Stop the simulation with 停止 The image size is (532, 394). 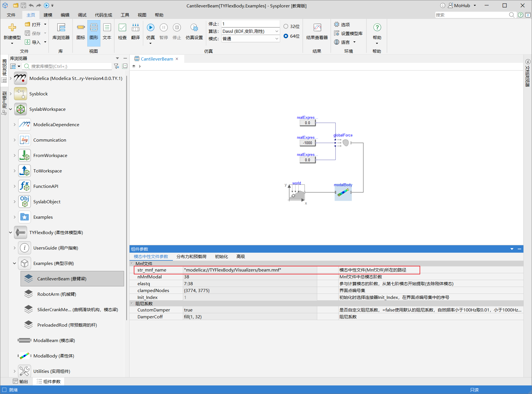click(177, 31)
